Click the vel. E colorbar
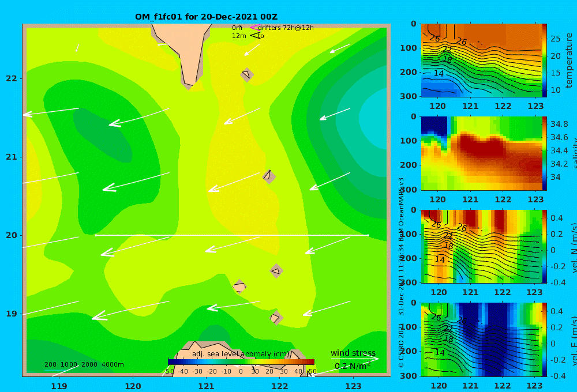 pos(545,340)
